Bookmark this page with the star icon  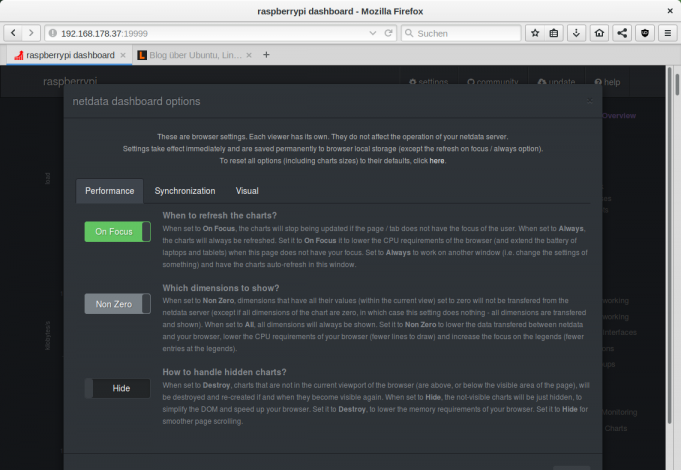(534, 33)
